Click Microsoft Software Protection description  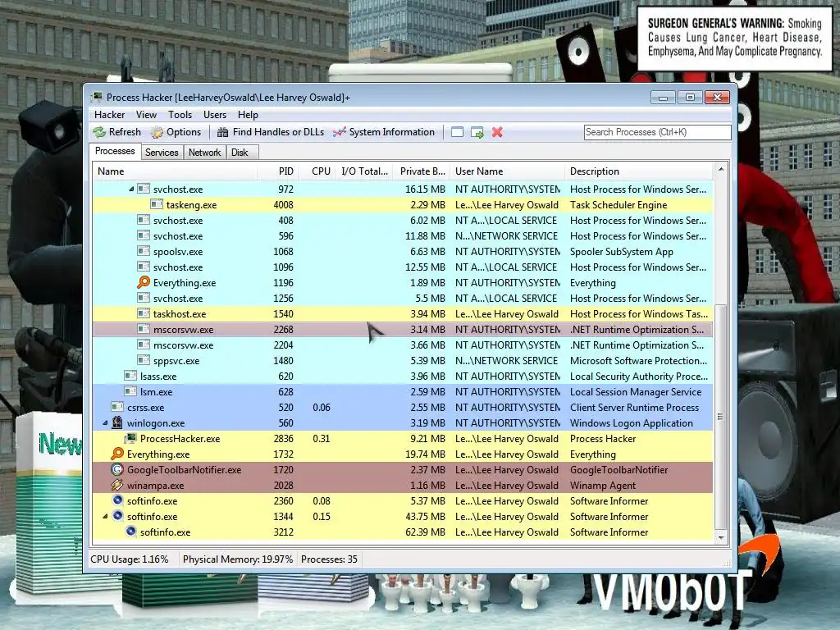point(638,360)
